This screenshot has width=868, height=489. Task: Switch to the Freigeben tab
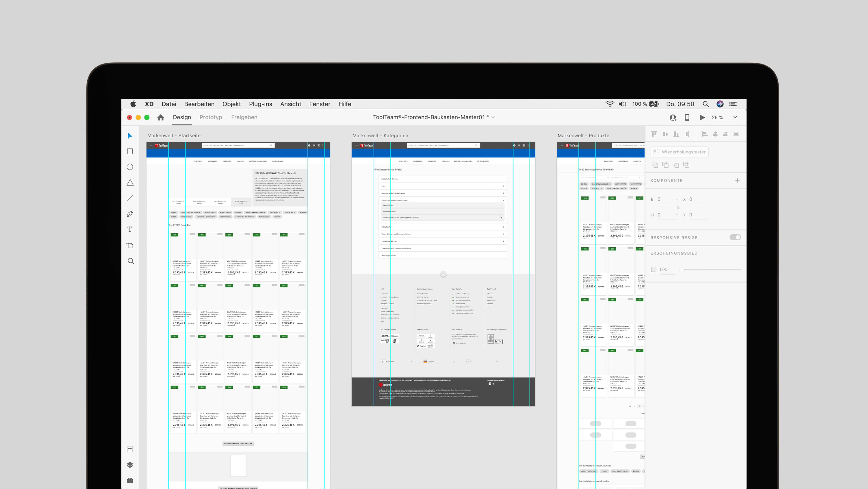pyautogui.click(x=244, y=117)
